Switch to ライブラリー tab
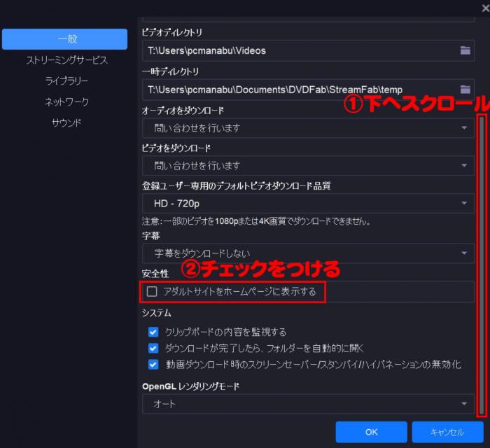 (67, 81)
